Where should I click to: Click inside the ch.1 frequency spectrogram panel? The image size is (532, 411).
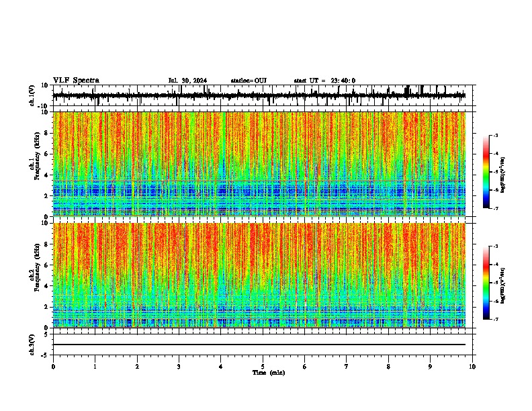point(259,164)
